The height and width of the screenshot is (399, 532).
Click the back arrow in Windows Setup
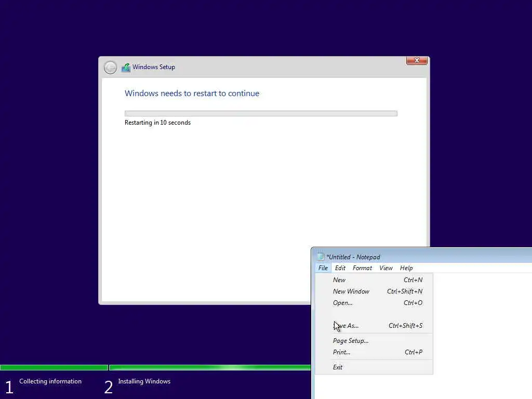pos(110,67)
